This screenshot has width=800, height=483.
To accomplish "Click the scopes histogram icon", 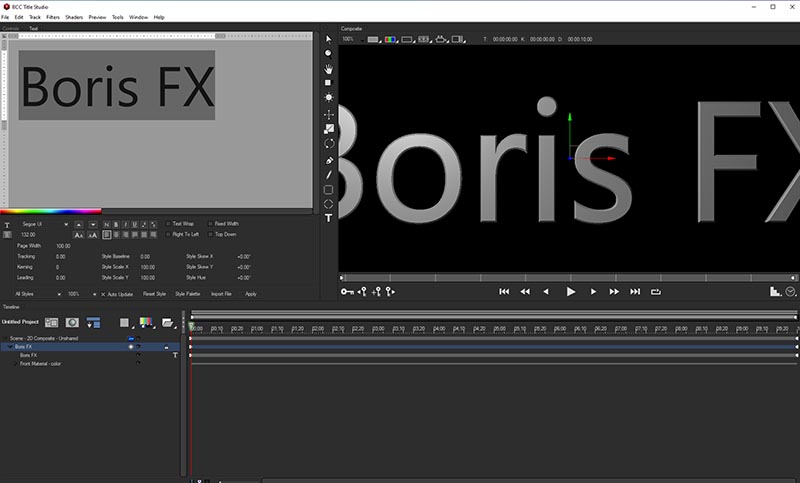I will point(776,292).
